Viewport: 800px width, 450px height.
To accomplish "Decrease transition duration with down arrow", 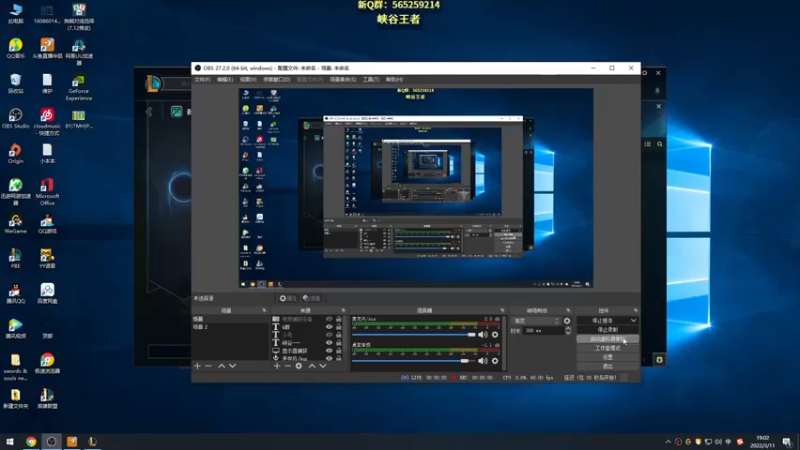I will 568,333.
